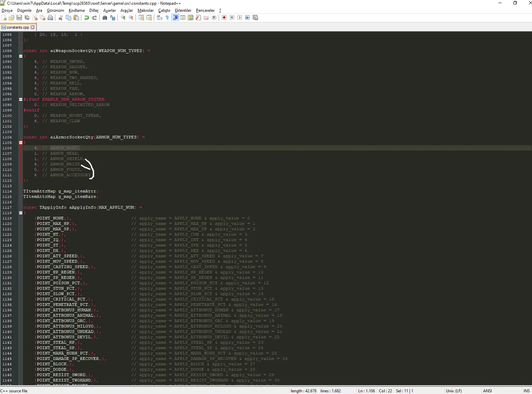Start macro recording with the red circle icon
The width and height of the screenshot is (532, 394).
224,18
